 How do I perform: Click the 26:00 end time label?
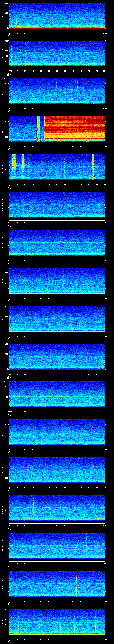[105, 374]
